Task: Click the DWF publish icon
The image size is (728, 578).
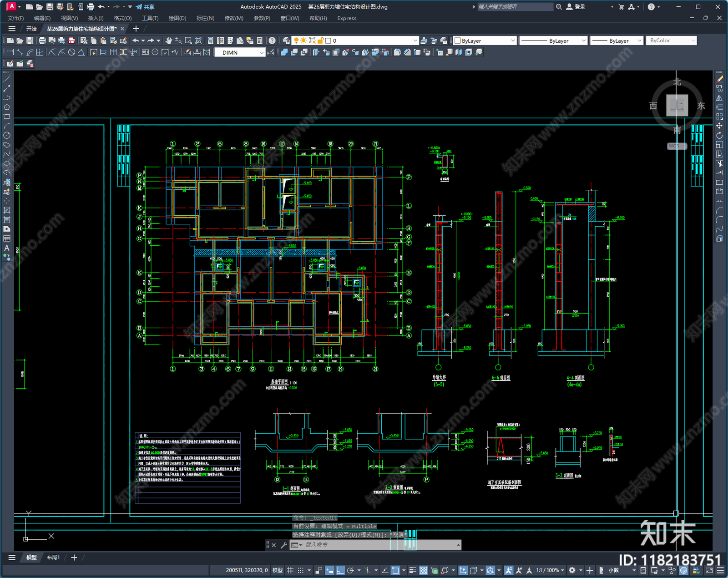Action: [71, 41]
